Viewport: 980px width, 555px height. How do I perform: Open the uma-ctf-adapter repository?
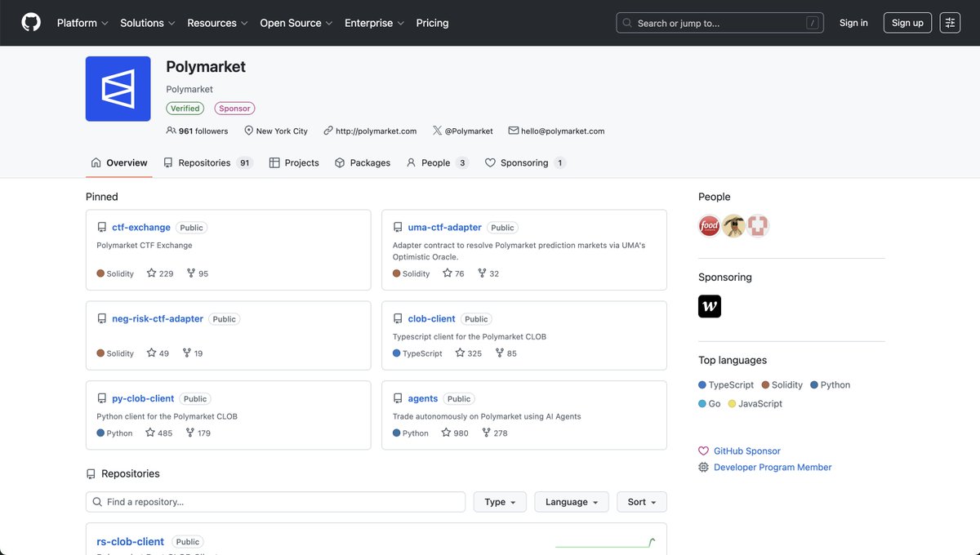(445, 228)
